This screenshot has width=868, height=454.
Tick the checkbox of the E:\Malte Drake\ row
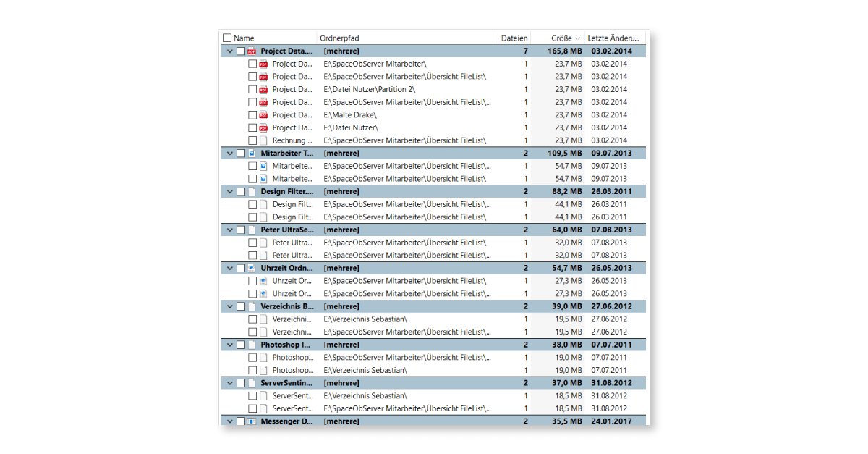coord(252,115)
